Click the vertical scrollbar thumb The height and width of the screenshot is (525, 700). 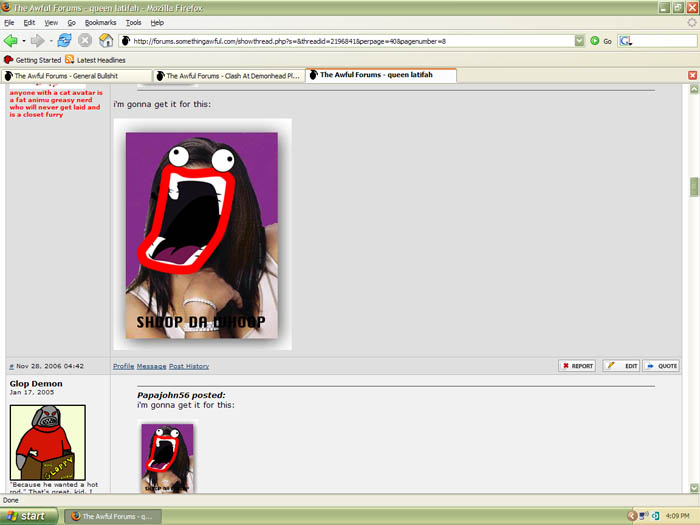coord(694,187)
